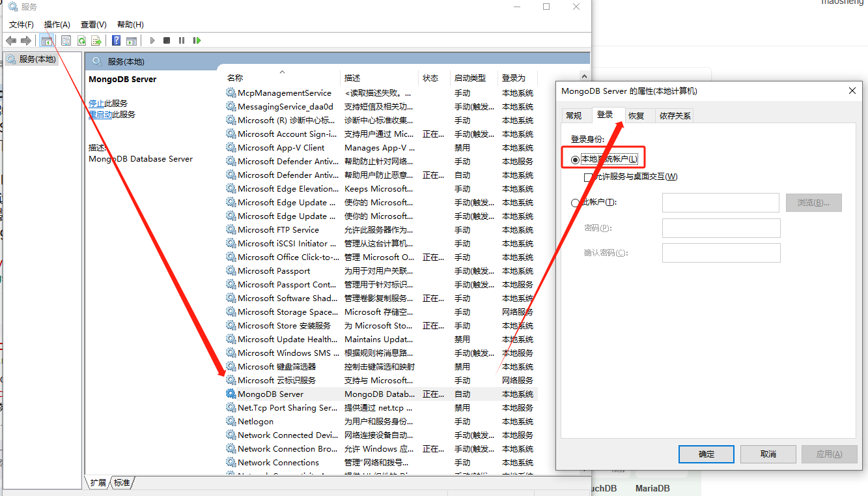The width and height of the screenshot is (868, 496).
Task: Click the Refresh toolbar icon
Action: 81,40
